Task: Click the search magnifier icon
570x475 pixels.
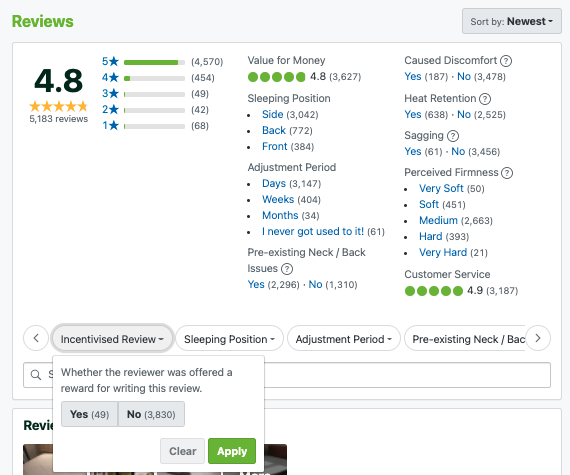Action: pyautogui.click(x=36, y=375)
